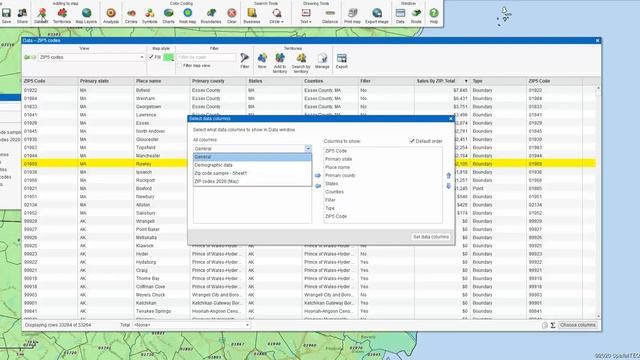
Task: Pick the green fill color swatch
Action: tap(168, 57)
